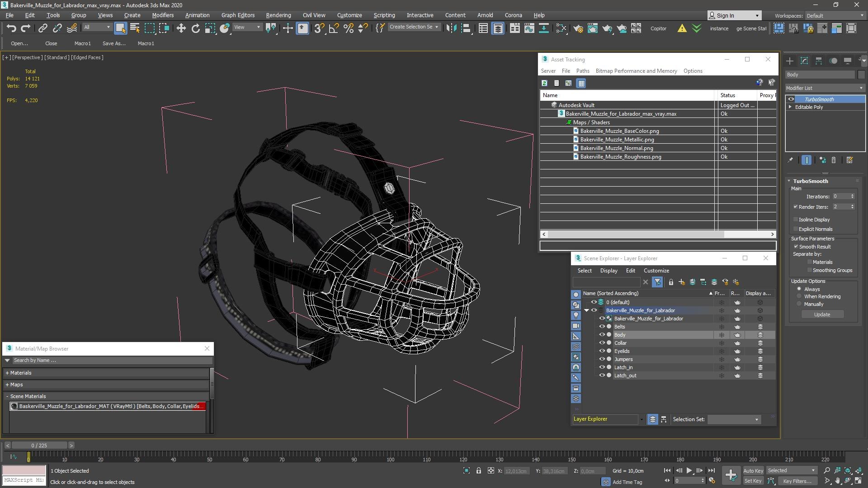Open the Rendering menu
This screenshot has height=488, width=868.
point(278,15)
